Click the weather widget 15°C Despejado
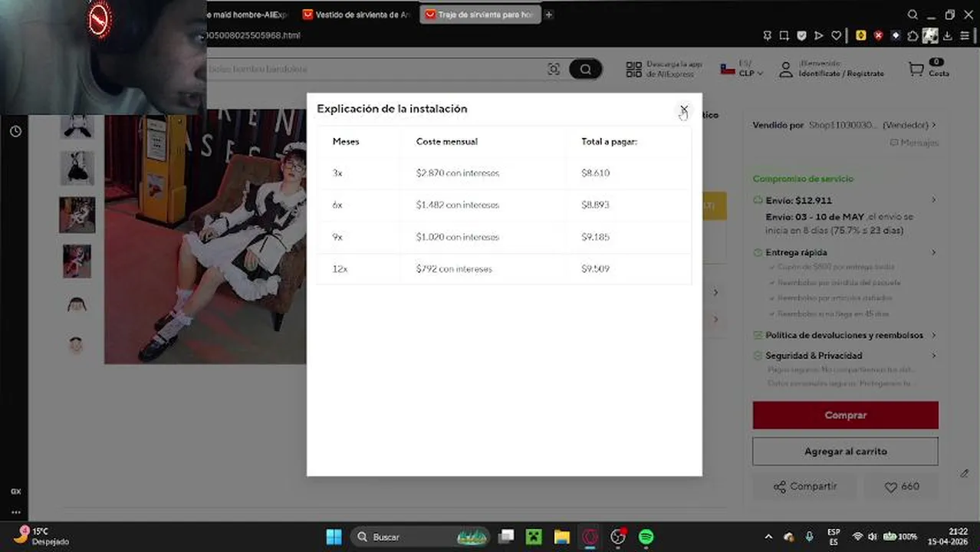Image resolution: width=980 pixels, height=552 pixels. [42, 536]
